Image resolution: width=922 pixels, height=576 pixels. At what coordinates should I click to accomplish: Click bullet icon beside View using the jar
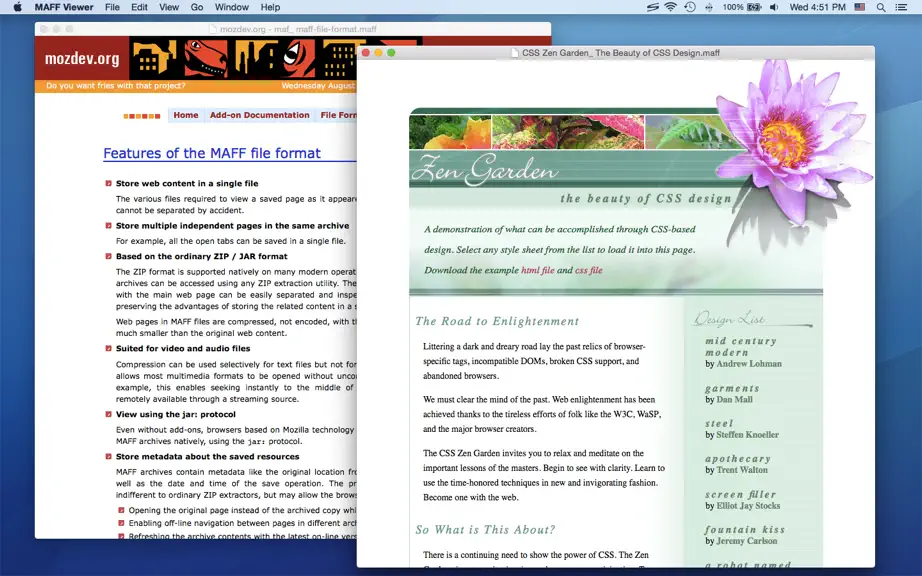tap(108, 414)
